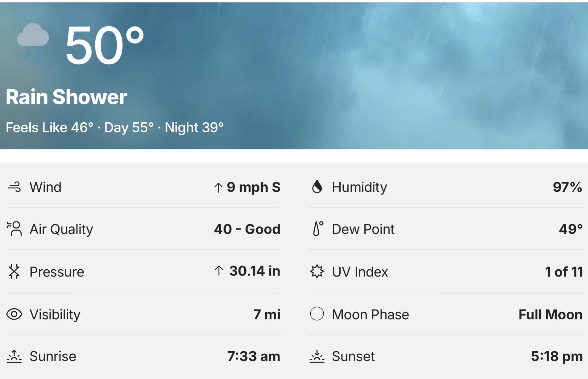Viewport: 588px width, 379px height.
Task: Click the UV Index sun icon
Action: click(317, 272)
